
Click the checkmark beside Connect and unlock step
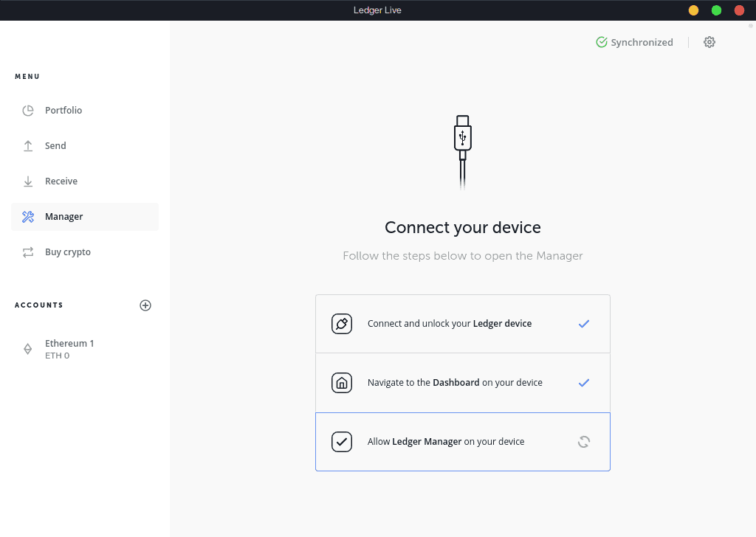point(584,324)
